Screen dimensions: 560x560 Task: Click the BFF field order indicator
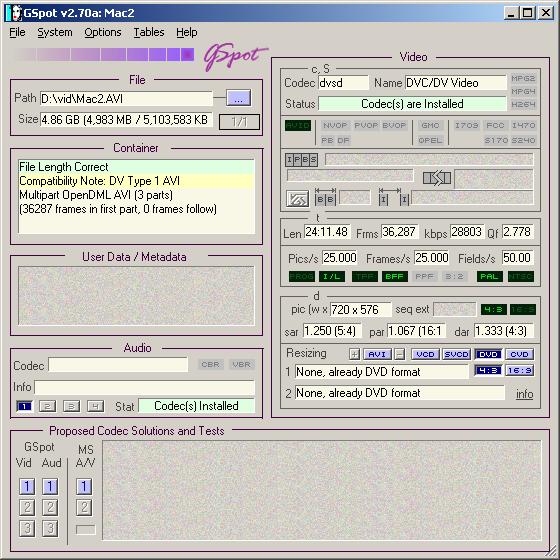tap(394, 276)
